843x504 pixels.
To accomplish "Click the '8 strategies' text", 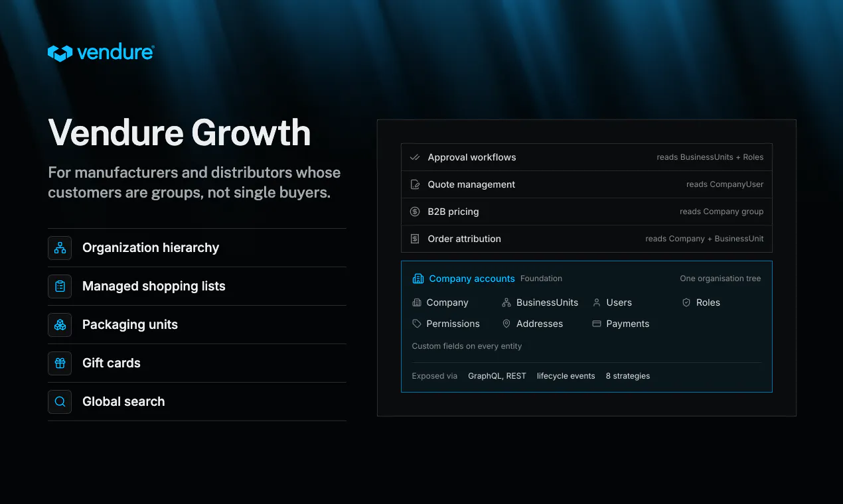I will [628, 376].
